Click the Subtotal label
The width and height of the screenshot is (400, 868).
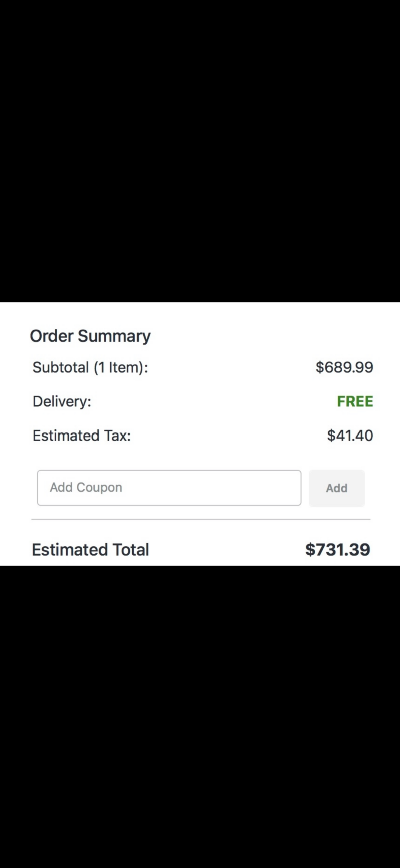pos(90,367)
